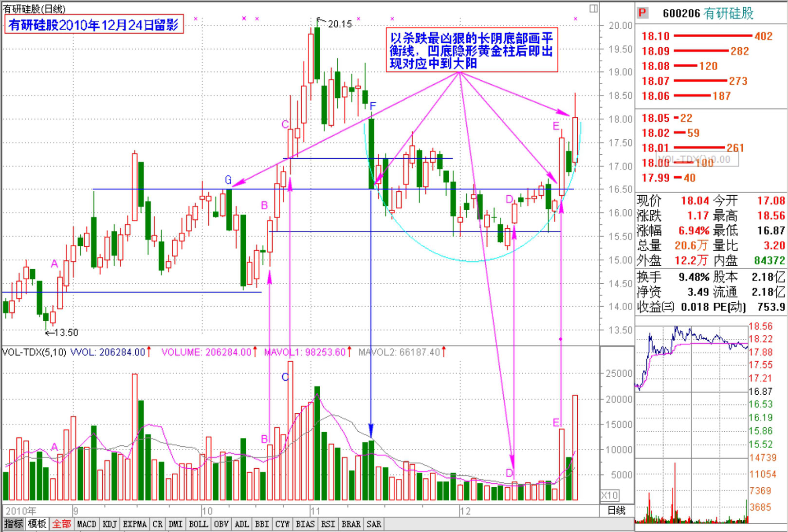
Task: Choose the BBI indicator tab
Action: pos(262,524)
